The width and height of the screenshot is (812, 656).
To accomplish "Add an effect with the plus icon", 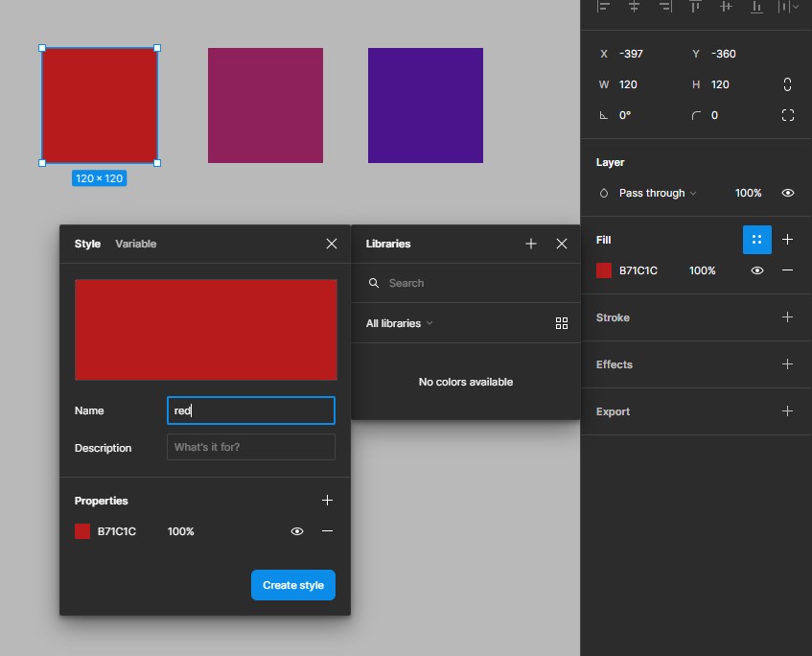I will (787, 364).
